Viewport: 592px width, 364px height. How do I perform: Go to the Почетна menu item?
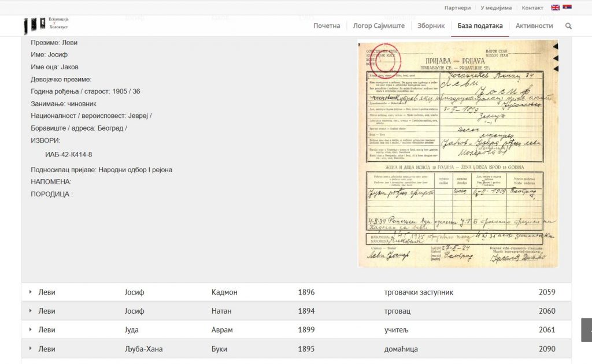pos(327,26)
